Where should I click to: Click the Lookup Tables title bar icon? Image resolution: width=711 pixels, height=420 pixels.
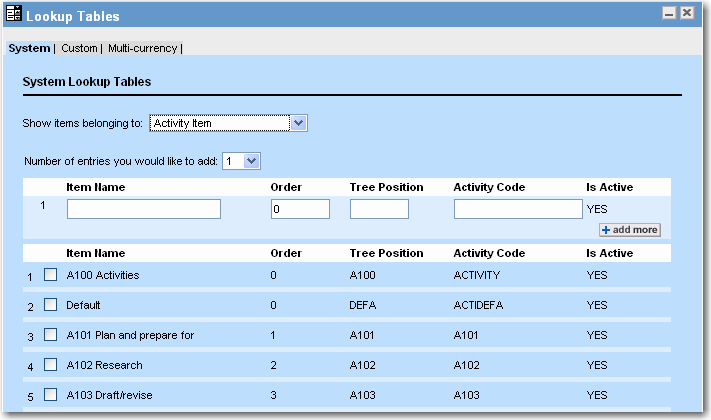pyautogui.click(x=14, y=13)
